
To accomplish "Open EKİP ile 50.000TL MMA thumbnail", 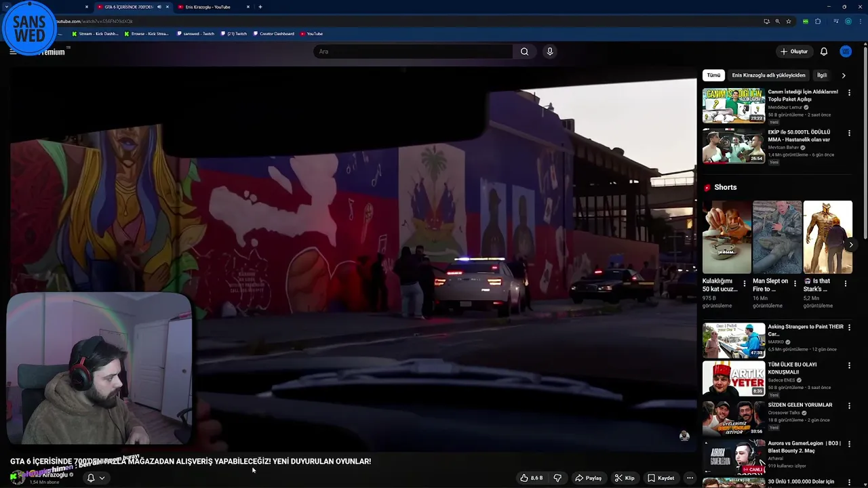I will tap(734, 146).
